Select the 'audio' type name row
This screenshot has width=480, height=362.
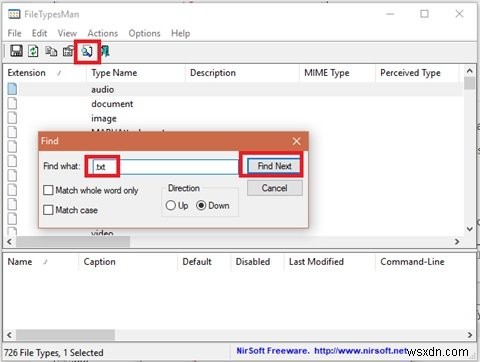coord(103,89)
